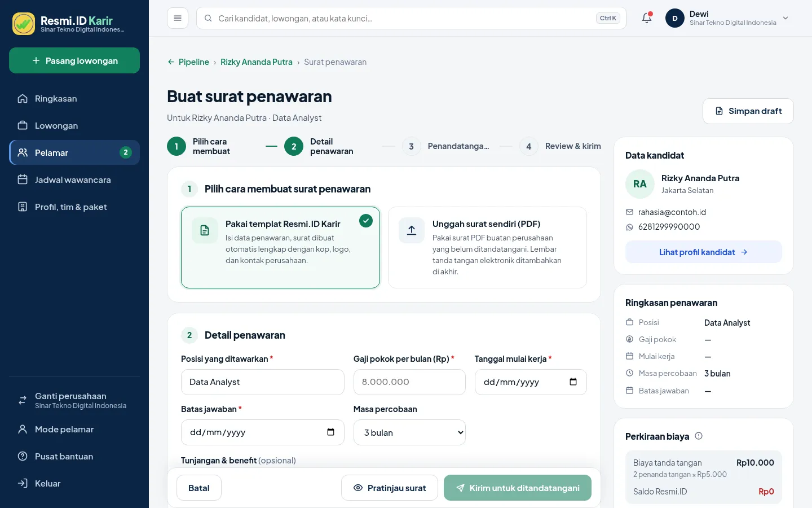Select Pelamar sidebar item
The width and height of the screenshot is (812, 508).
click(74, 153)
